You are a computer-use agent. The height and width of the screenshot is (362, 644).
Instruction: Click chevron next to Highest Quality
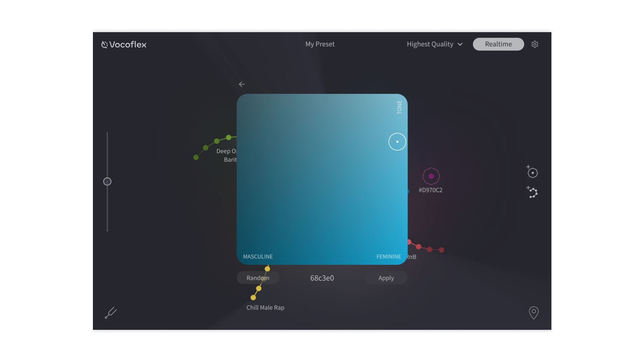460,45
